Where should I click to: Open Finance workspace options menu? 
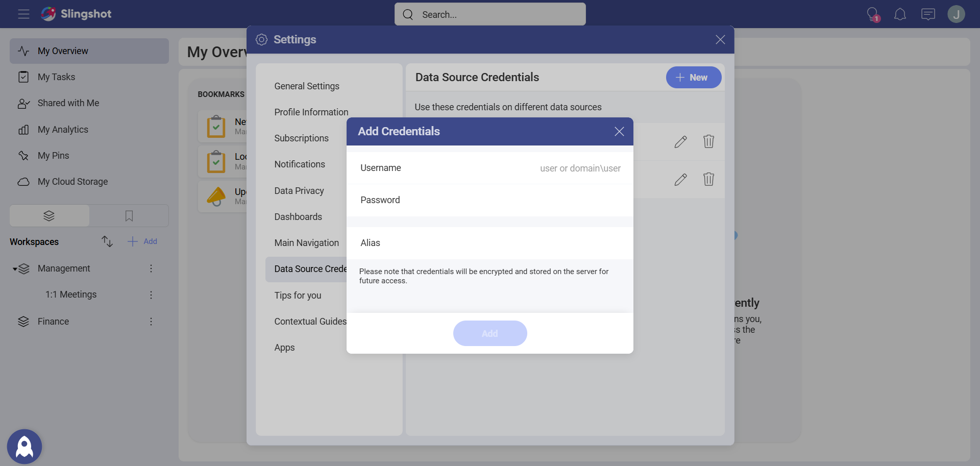[x=151, y=322]
